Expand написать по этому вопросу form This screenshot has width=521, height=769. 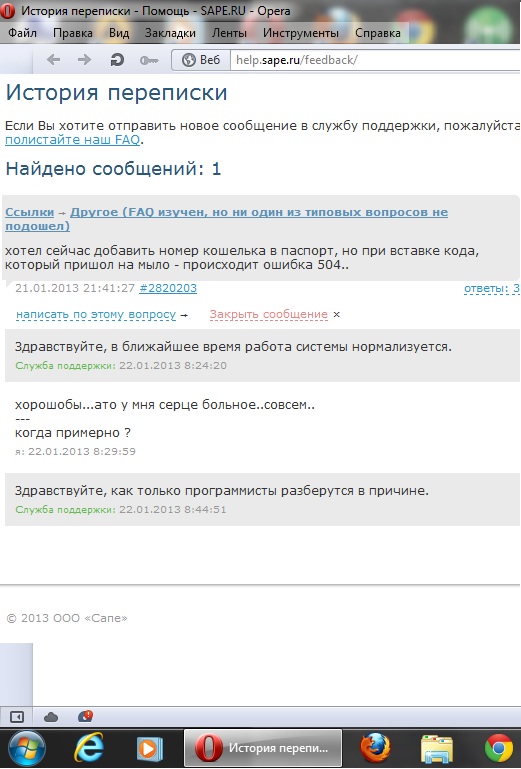pos(96,314)
